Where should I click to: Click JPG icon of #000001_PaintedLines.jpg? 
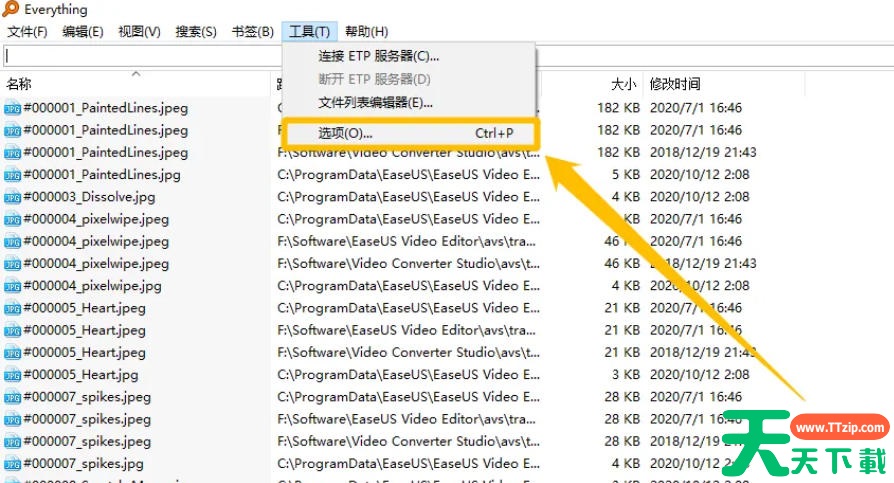pyautogui.click(x=13, y=175)
